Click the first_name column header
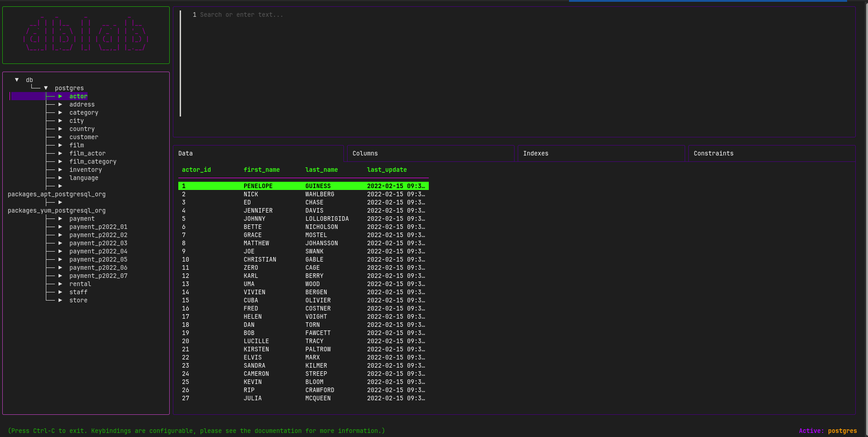 262,170
